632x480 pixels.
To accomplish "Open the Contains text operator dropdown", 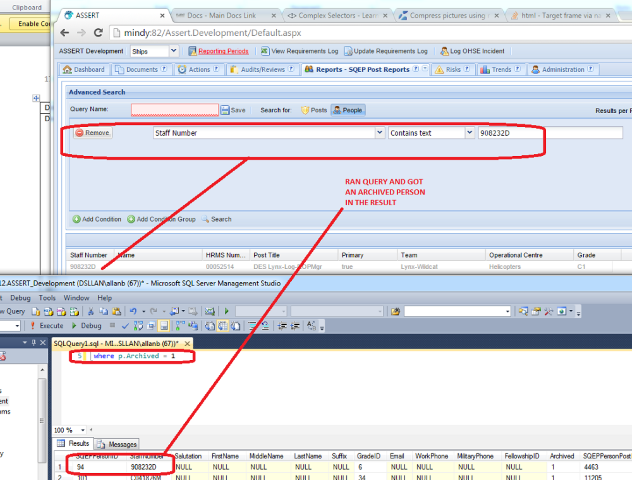I will 470,132.
